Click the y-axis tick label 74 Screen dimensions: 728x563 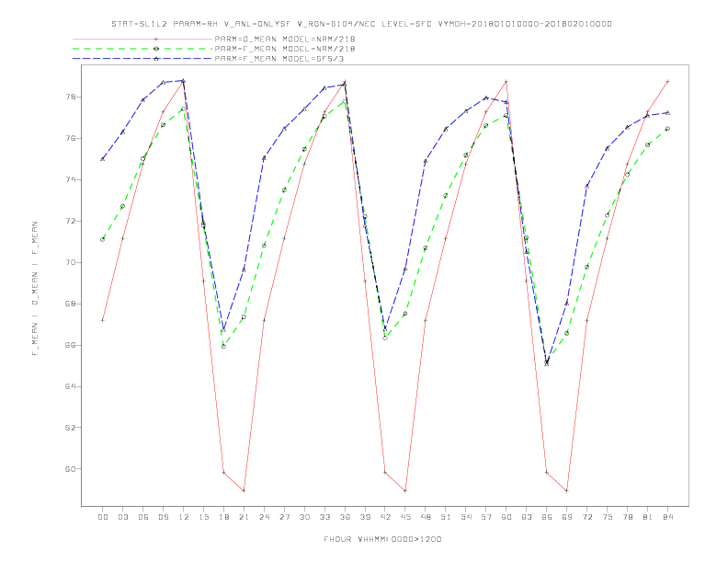(70, 179)
